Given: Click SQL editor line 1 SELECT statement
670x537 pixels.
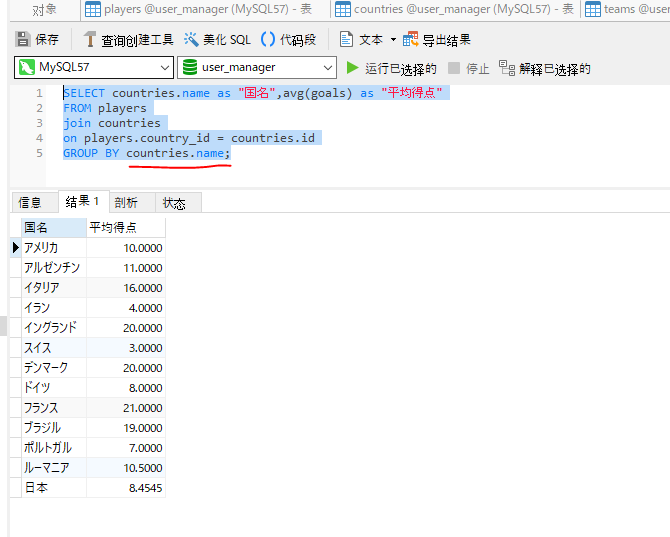Looking at the screenshot, I should coord(253,93).
